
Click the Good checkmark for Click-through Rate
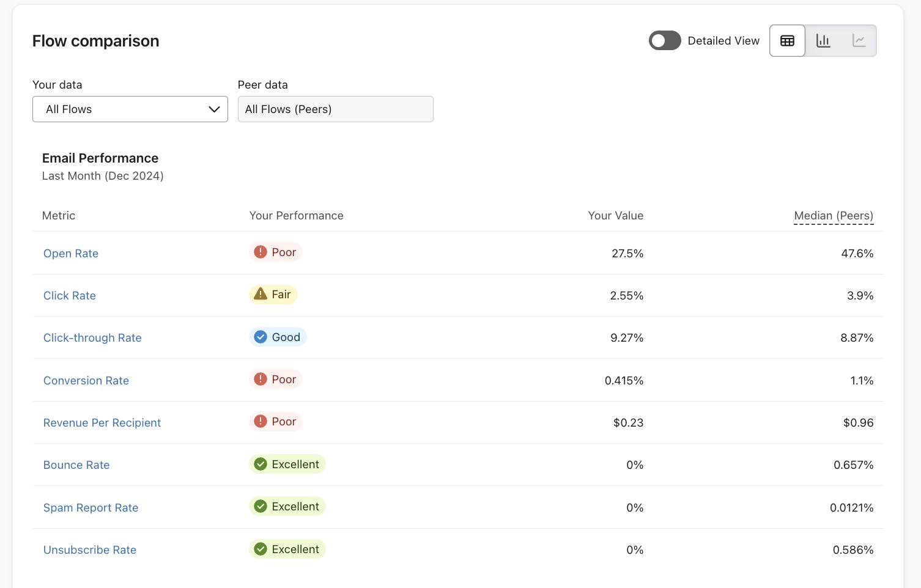(x=260, y=336)
